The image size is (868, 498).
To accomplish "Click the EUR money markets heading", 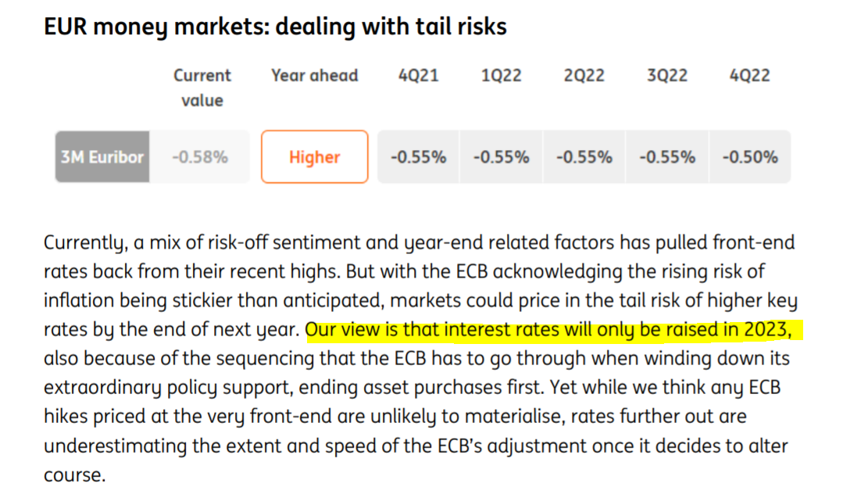I will pyautogui.click(x=276, y=27).
